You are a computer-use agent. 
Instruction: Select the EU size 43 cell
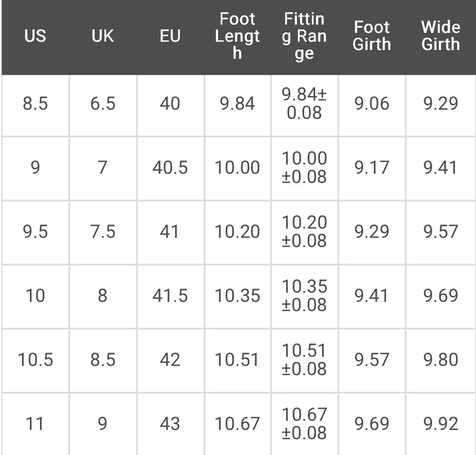tap(170, 424)
